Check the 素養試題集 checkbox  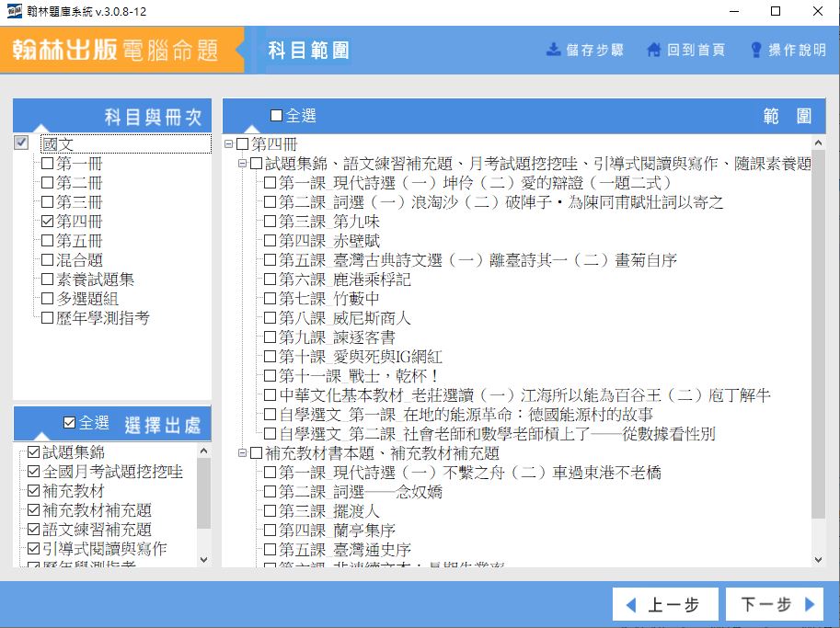[47, 279]
